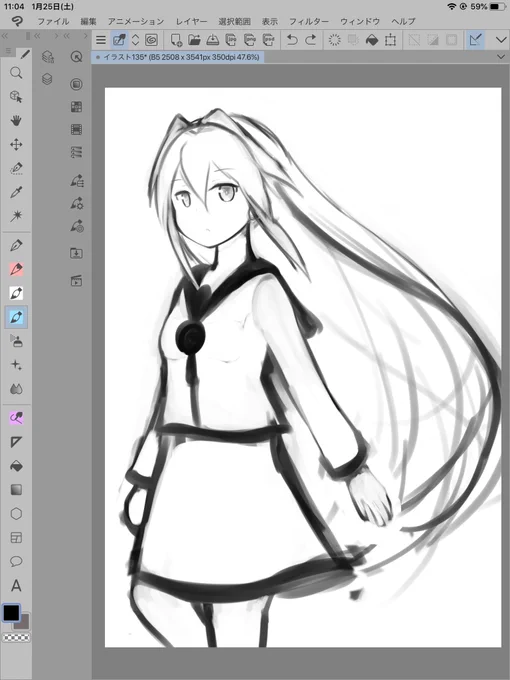Click the Clear dotted circle icon
Viewport: 510px width, 680px height.
(334, 40)
